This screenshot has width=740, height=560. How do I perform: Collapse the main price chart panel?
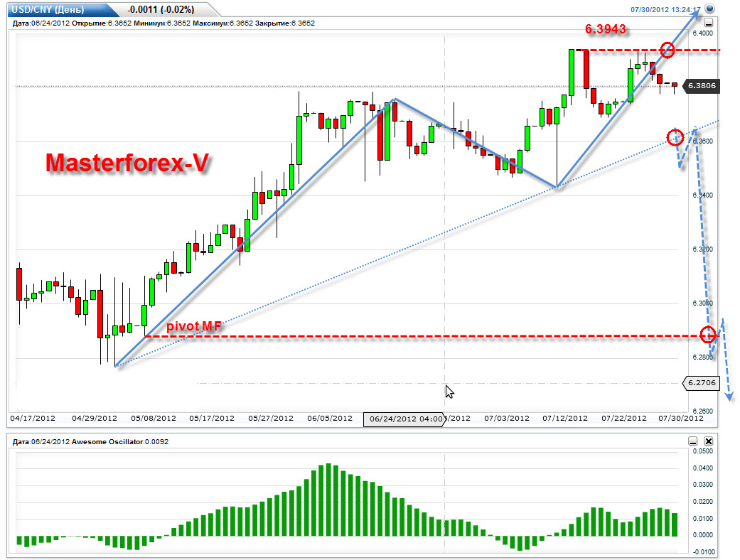click(x=709, y=23)
